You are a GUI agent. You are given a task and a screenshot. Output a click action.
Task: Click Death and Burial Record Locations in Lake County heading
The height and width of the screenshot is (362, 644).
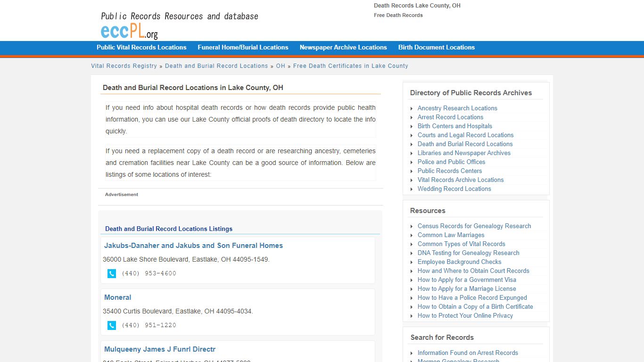[x=193, y=88]
